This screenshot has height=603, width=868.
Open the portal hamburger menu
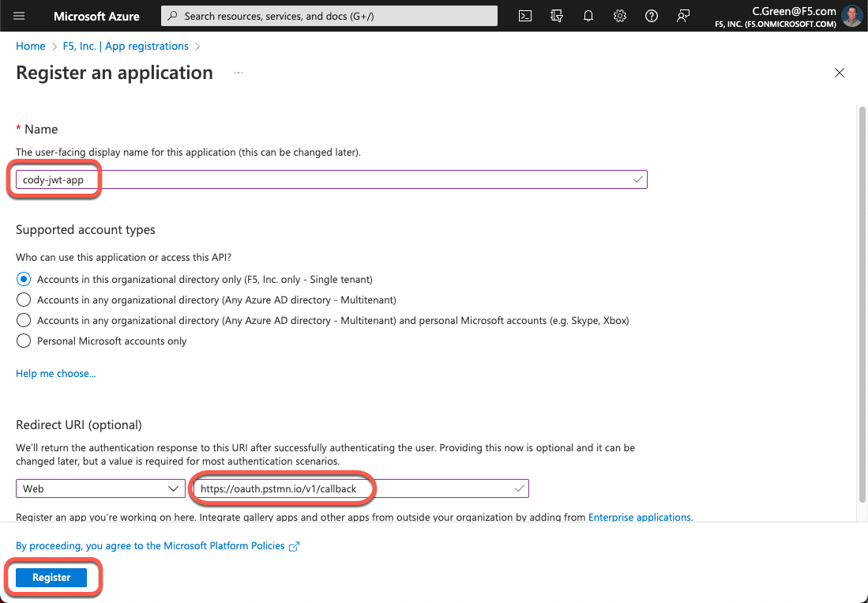(19, 15)
